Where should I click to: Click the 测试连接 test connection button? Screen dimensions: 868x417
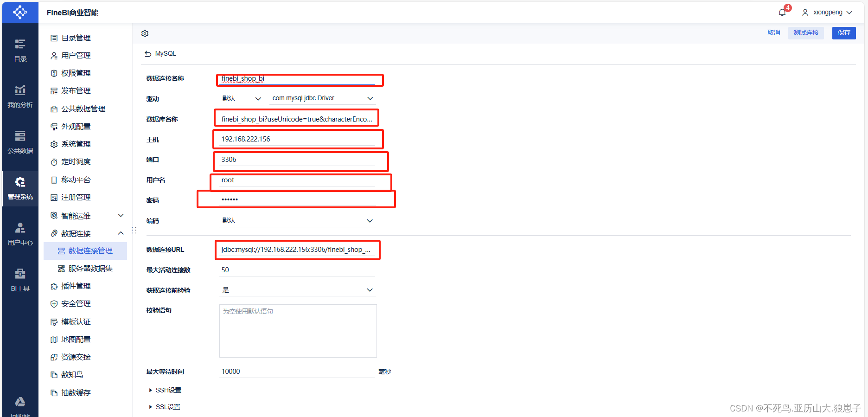coord(806,33)
